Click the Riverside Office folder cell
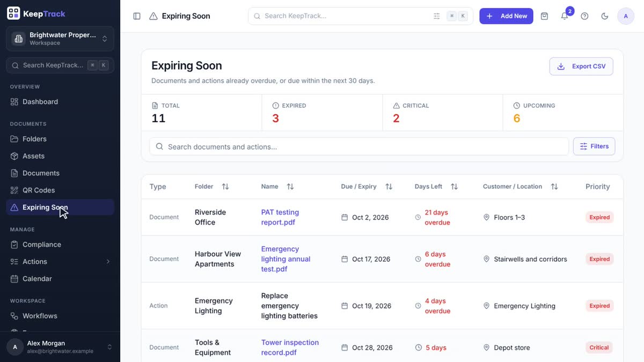The height and width of the screenshot is (362, 644). pos(210,217)
